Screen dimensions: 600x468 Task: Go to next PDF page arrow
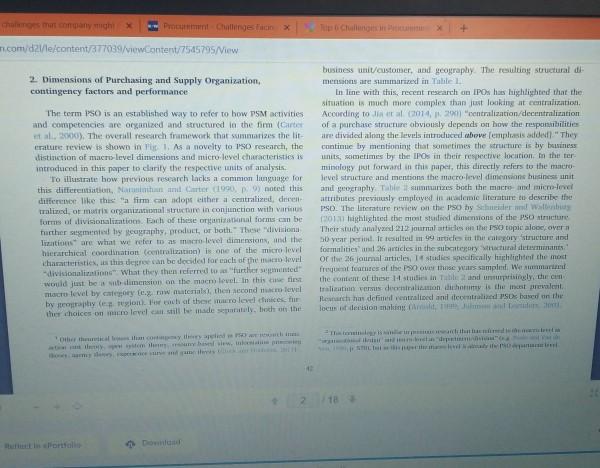click(x=352, y=399)
